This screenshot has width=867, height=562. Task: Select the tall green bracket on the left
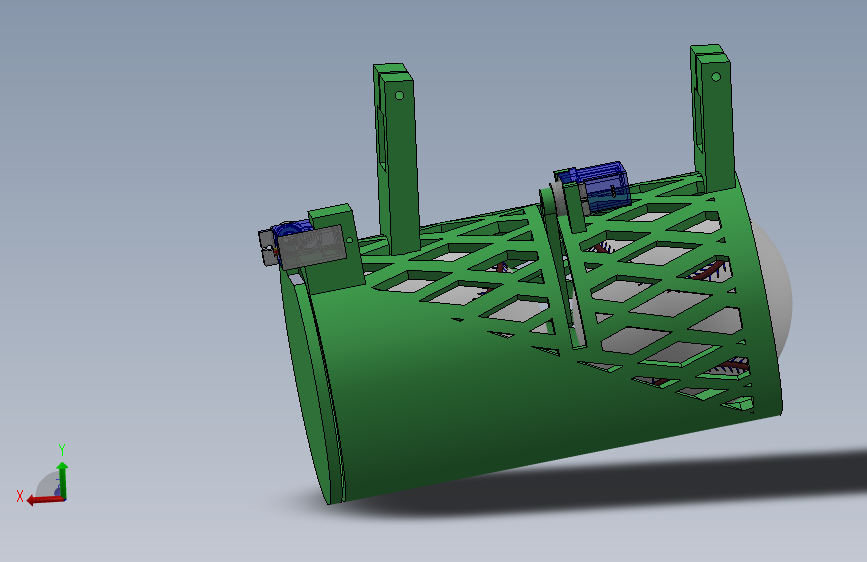[396, 159]
